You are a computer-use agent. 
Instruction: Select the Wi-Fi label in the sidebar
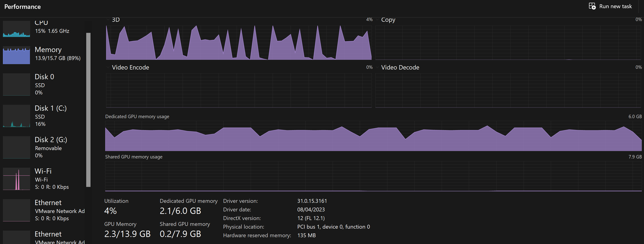point(43,171)
